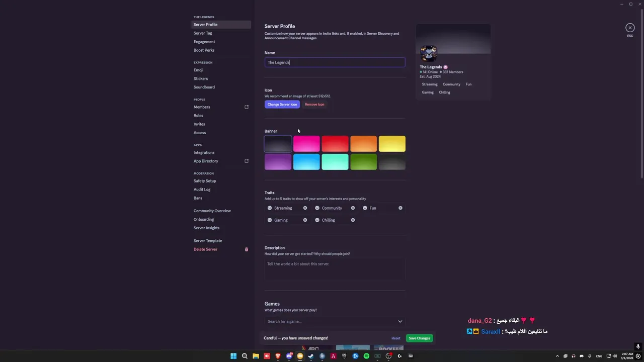Viewport: 644px width, 362px height.
Task: Open Steam from the taskbar
Action: 311,356
